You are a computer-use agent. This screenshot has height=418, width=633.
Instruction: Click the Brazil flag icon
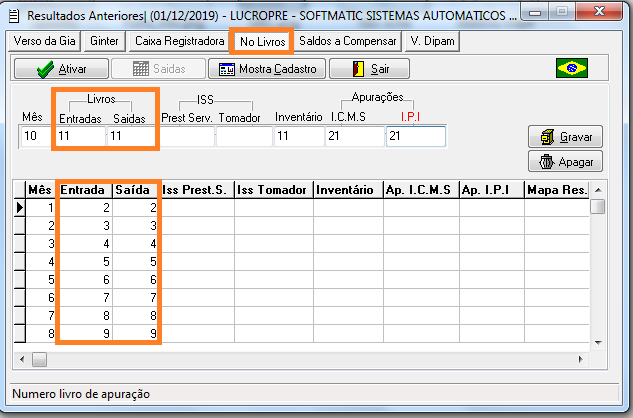pyautogui.click(x=572, y=68)
